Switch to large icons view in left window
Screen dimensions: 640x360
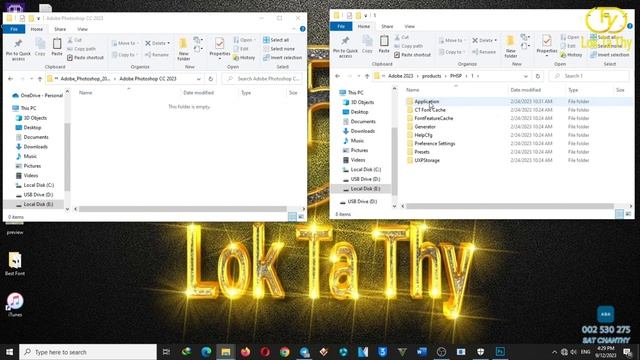301,217
